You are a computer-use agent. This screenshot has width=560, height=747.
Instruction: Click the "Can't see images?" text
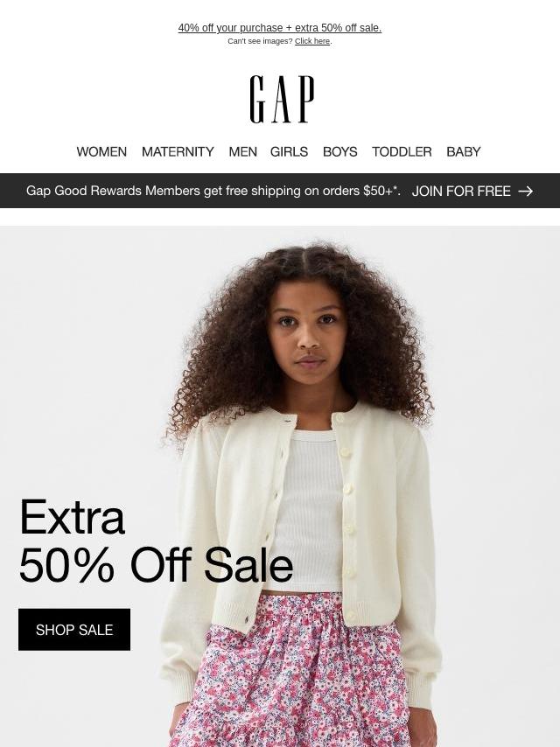click(x=260, y=41)
